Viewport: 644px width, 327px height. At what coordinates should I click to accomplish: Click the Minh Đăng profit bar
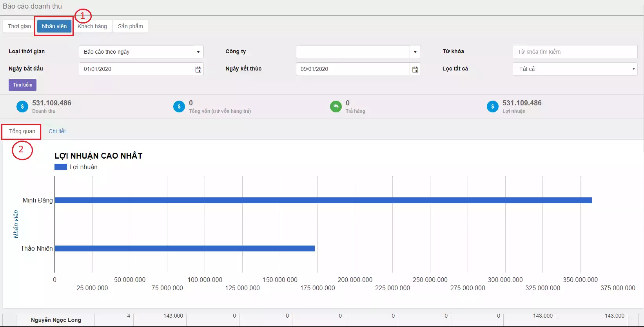coord(323,200)
